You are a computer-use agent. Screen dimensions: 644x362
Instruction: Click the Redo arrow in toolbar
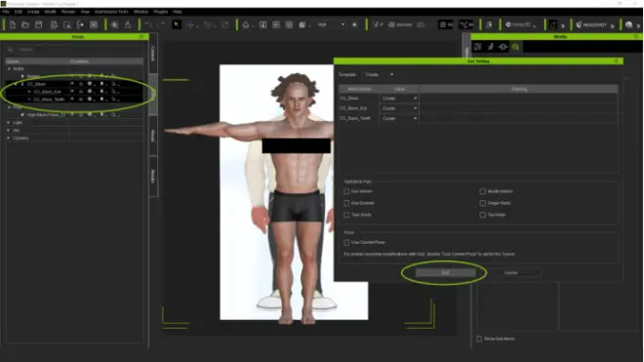click(x=161, y=25)
